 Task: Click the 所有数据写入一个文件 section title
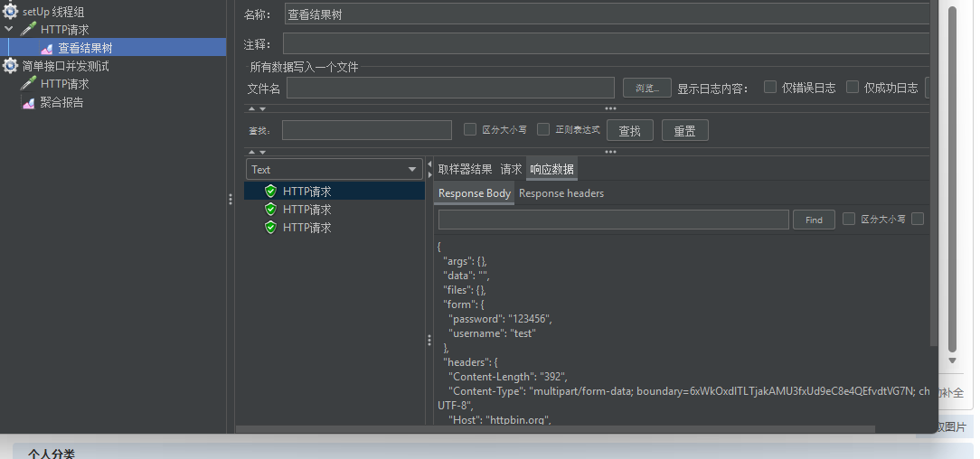pyautogui.click(x=305, y=67)
